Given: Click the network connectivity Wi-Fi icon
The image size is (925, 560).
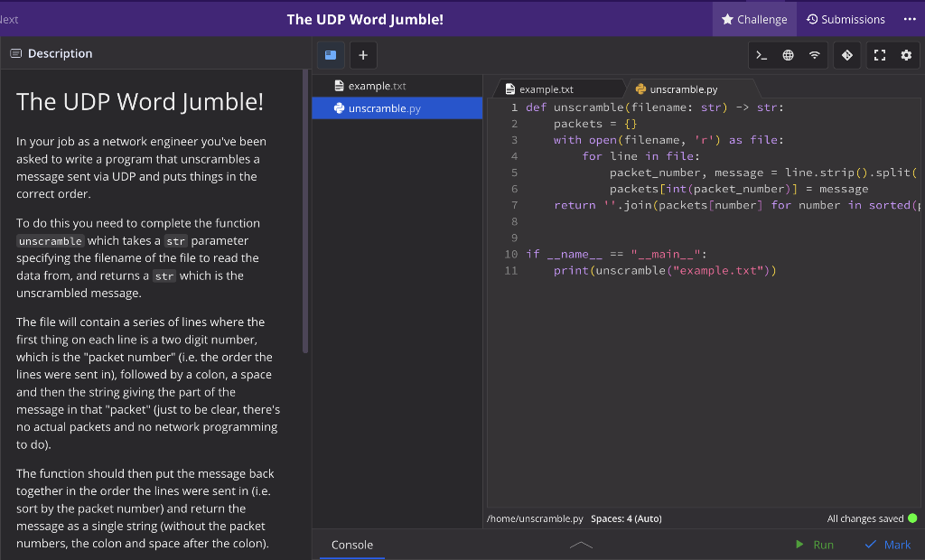Looking at the screenshot, I should pyautogui.click(x=814, y=55).
